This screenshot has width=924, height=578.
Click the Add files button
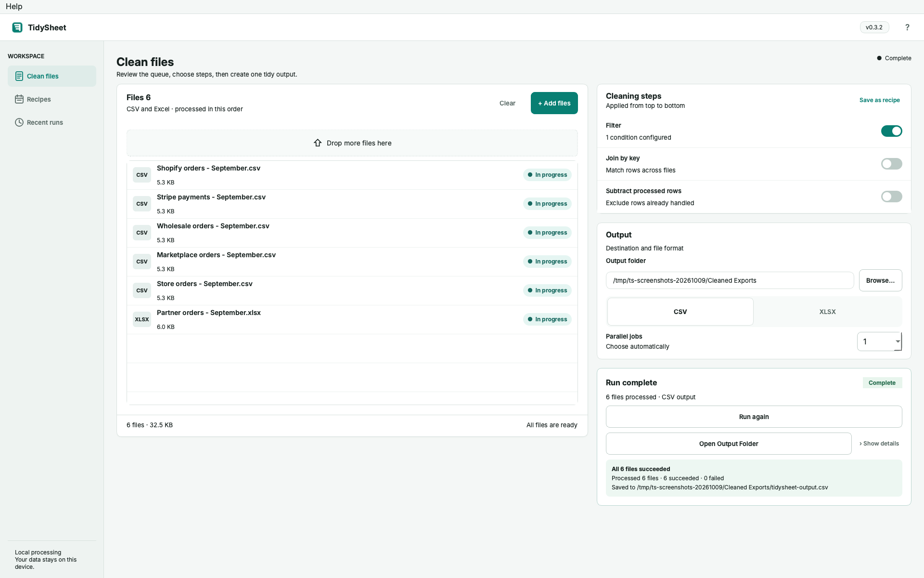[554, 103]
